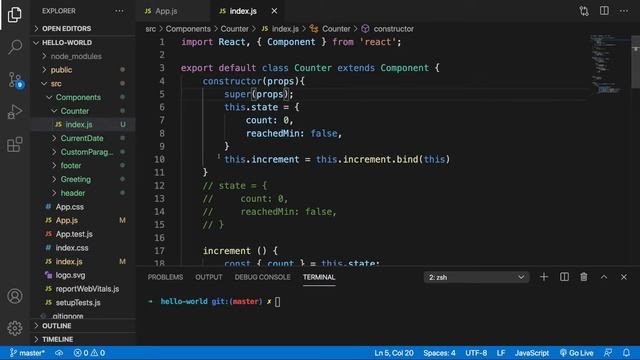Collapse the src folder
The width and height of the screenshot is (640, 360).
[83, 84]
